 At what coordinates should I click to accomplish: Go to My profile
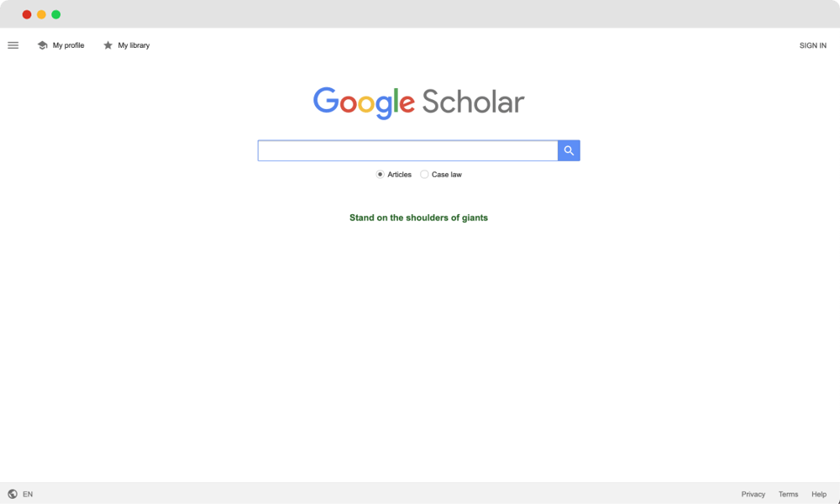61,45
